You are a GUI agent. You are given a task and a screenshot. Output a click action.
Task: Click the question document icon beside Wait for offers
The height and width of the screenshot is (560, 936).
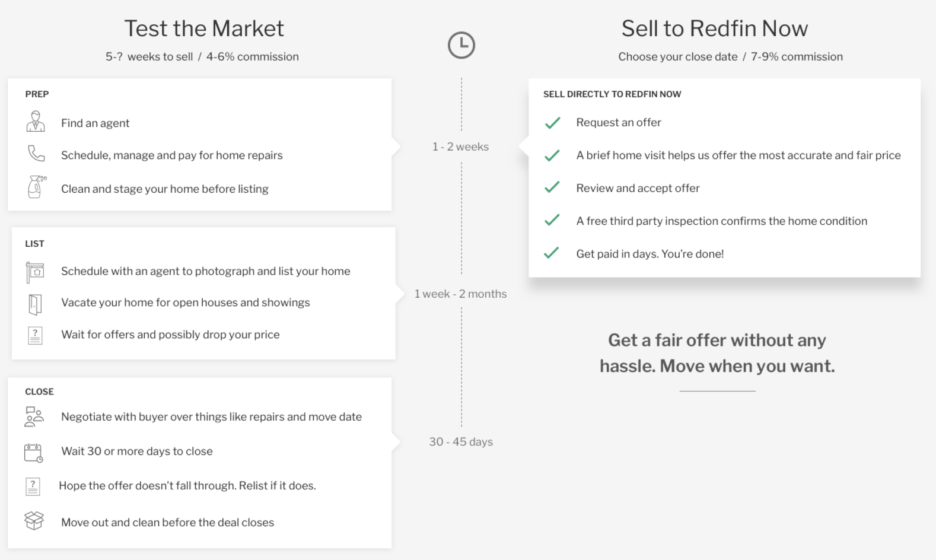coord(35,335)
